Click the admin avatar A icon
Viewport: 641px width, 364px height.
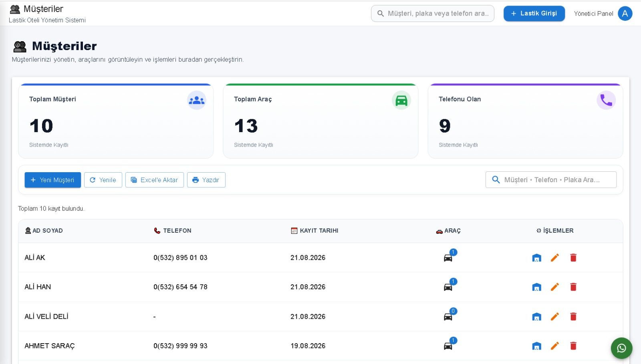click(625, 14)
